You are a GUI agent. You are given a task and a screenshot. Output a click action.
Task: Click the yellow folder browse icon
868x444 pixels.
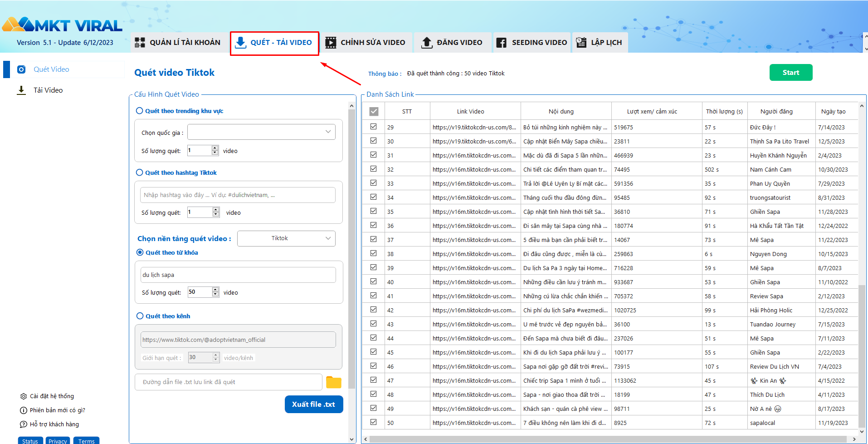[x=334, y=382]
